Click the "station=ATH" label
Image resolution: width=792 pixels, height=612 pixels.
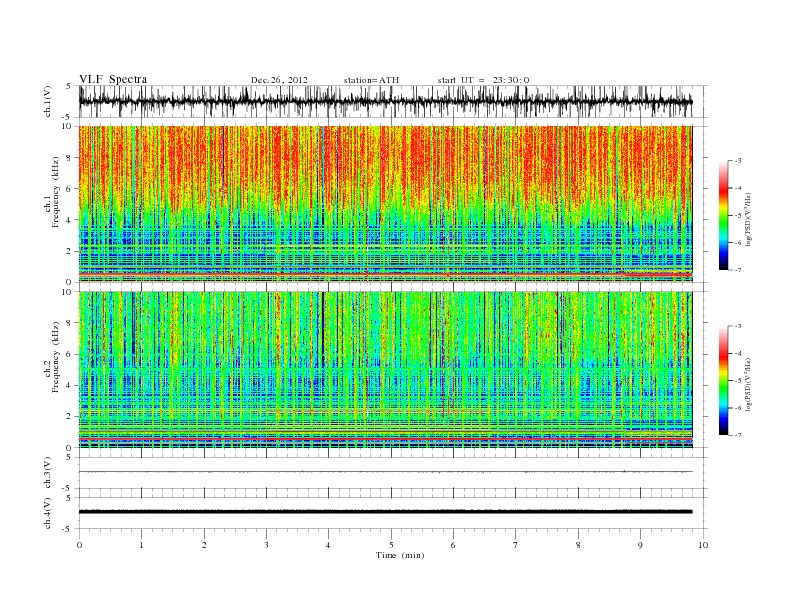(371, 80)
